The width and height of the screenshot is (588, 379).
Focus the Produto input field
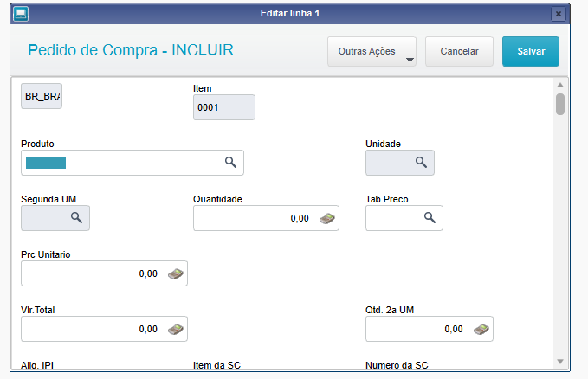click(x=132, y=163)
